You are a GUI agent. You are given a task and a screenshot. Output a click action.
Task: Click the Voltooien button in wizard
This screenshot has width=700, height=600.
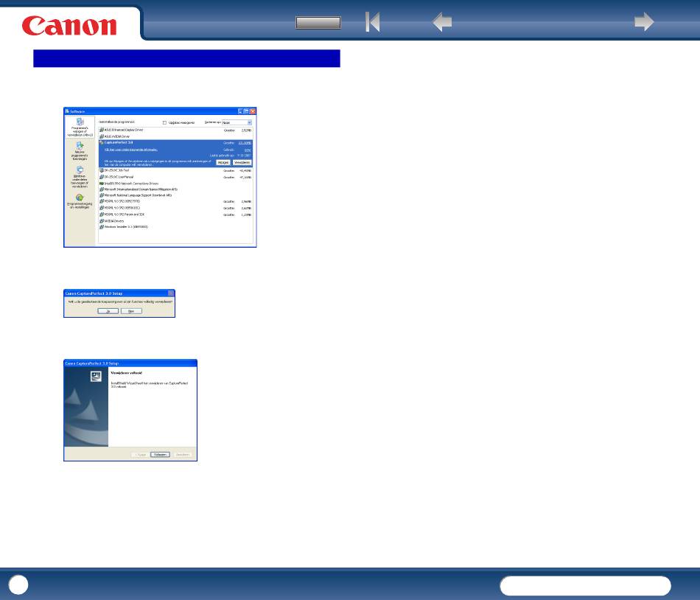coord(160,455)
